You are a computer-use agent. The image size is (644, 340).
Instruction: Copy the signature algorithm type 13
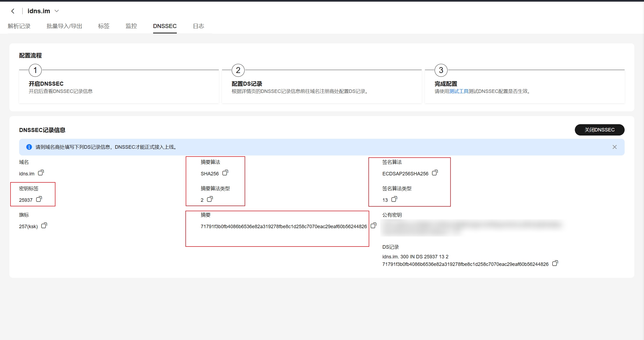tap(394, 199)
